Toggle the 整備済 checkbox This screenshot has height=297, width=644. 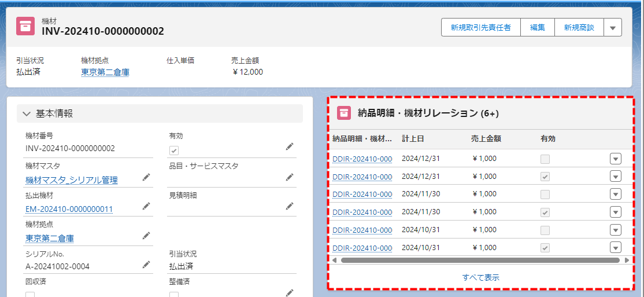click(x=174, y=295)
